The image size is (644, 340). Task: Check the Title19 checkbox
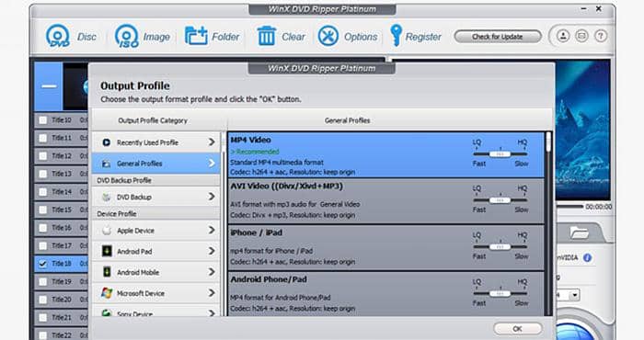coord(42,281)
